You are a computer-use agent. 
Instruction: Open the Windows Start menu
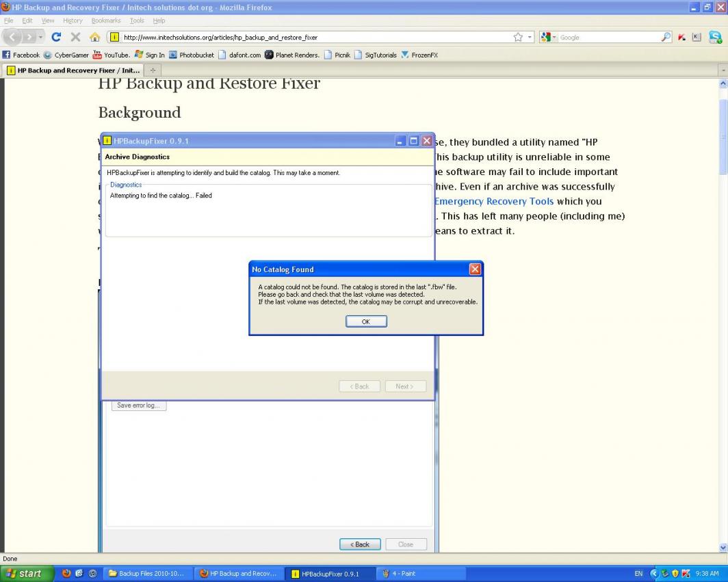coord(26,574)
